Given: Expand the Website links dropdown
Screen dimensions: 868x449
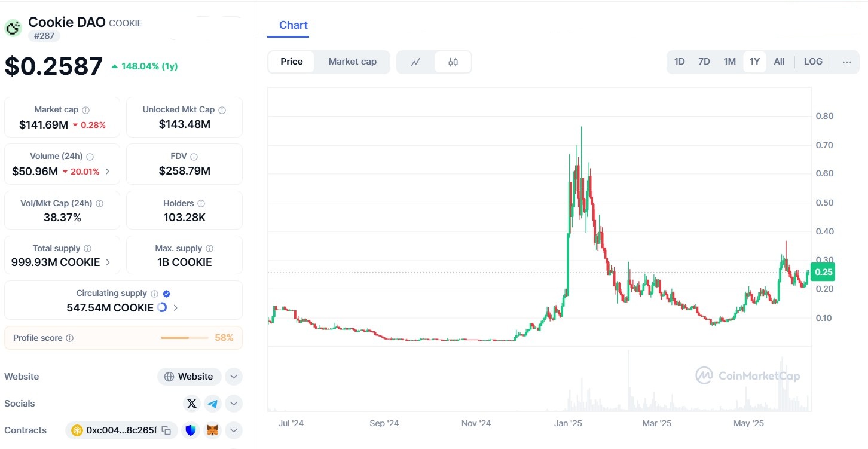Looking at the screenshot, I should [x=234, y=377].
